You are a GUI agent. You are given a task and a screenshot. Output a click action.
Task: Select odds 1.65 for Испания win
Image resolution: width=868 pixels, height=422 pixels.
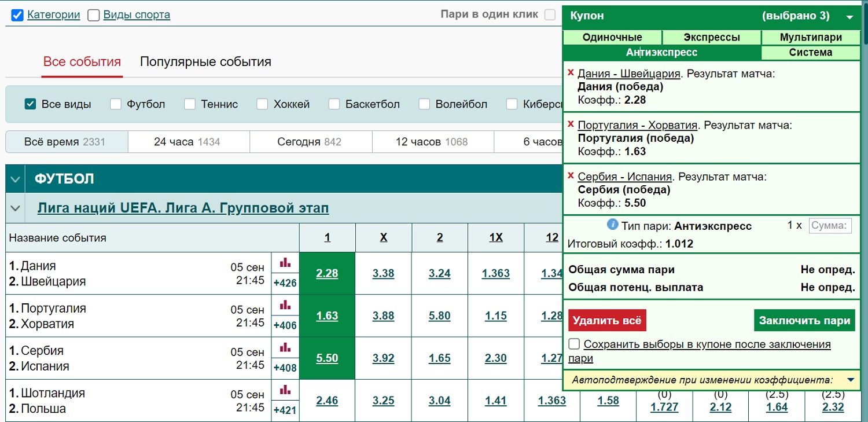point(439,358)
